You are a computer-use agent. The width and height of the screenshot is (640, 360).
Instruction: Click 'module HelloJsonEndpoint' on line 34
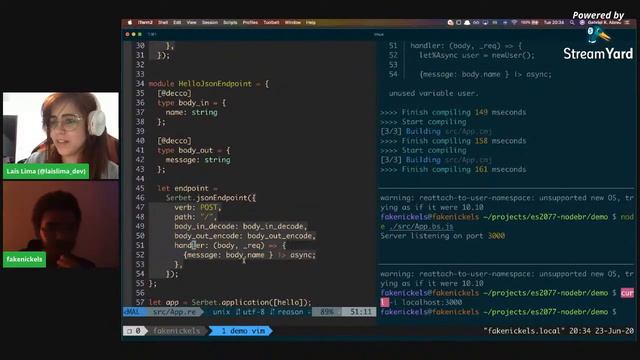pos(200,84)
